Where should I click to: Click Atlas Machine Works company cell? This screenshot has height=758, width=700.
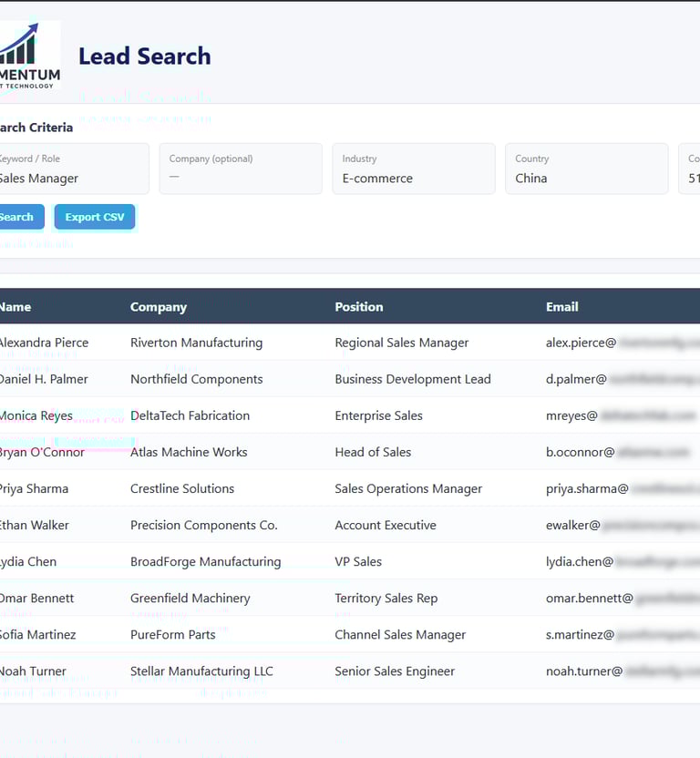pyautogui.click(x=189, y=452)
